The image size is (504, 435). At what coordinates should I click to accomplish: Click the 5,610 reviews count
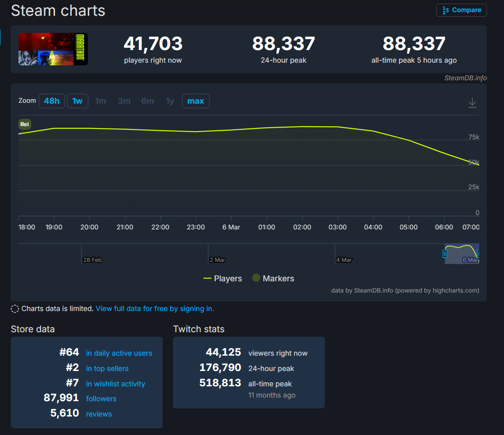pos(64,413)
